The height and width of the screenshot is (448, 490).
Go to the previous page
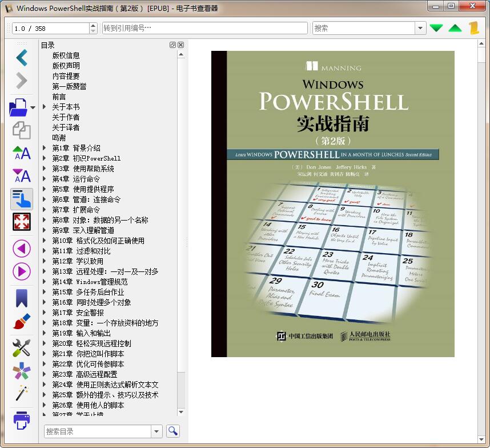pyautogui.click(x=22, y=249)
